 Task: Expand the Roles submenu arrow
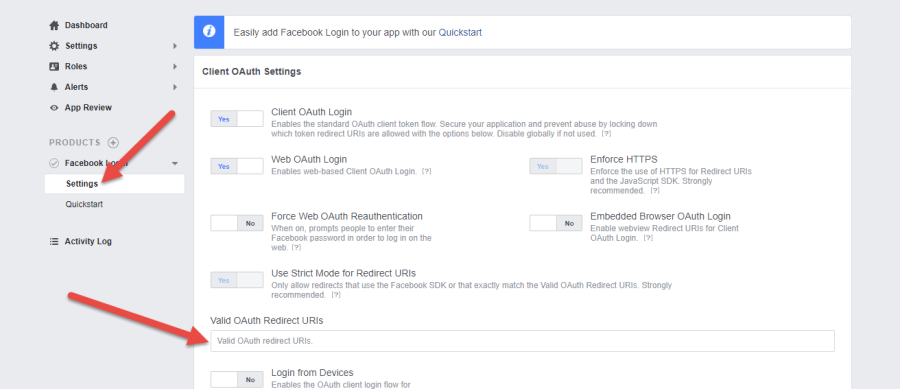tap(175, 67)
